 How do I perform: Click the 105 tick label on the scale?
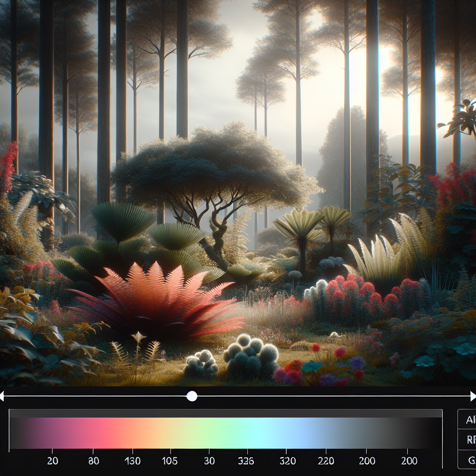(x=170, y=461)
